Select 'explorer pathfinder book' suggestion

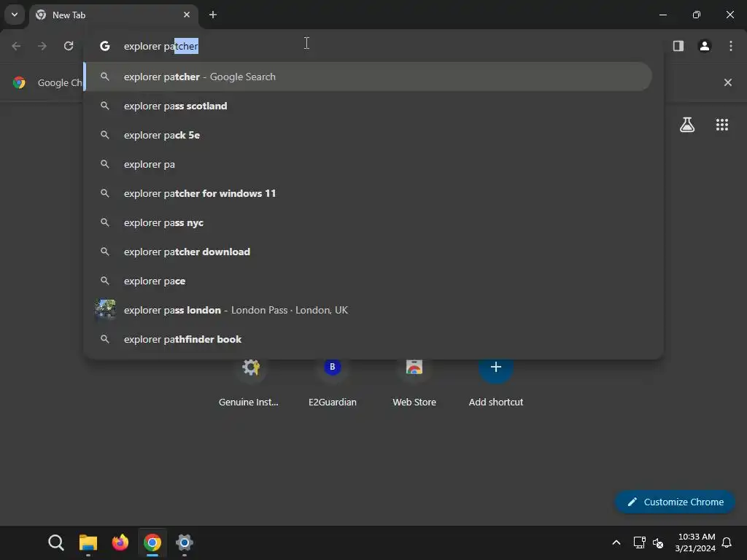368,339
